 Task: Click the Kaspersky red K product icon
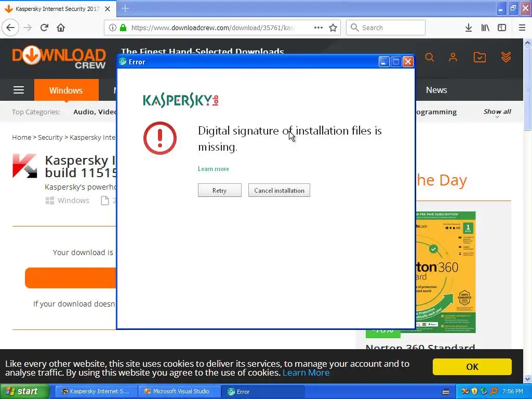(25, 166)
